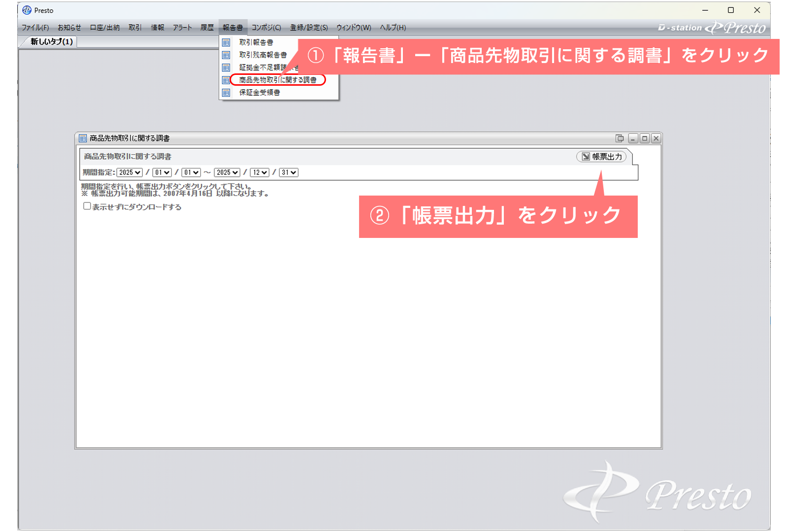Open the 報告書 menu
The height and width of the screenshot is (532, 788).
pos(232,28)
